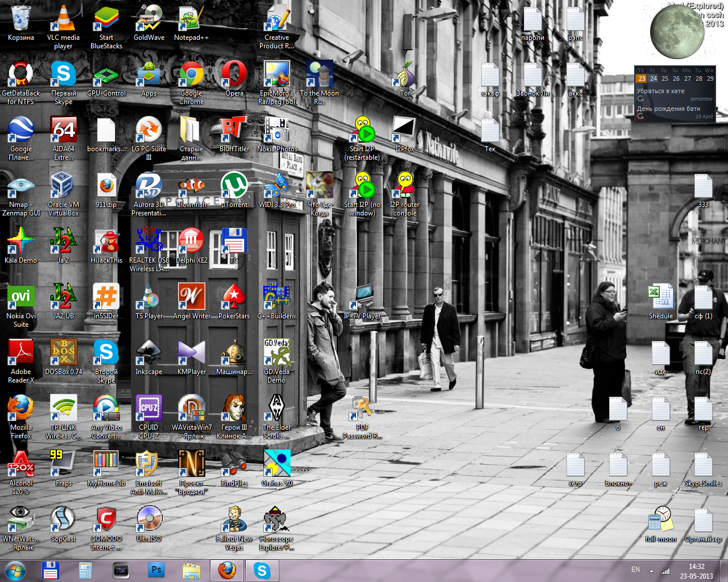728x582 pixels.
Task: Switch to Firefox on the taskbar
Action: (227, 570)
